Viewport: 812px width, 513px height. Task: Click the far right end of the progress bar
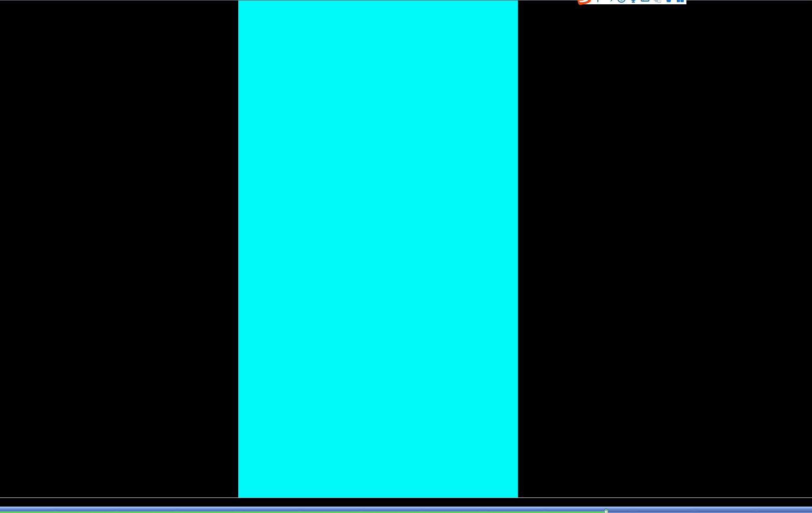(809, 510)
